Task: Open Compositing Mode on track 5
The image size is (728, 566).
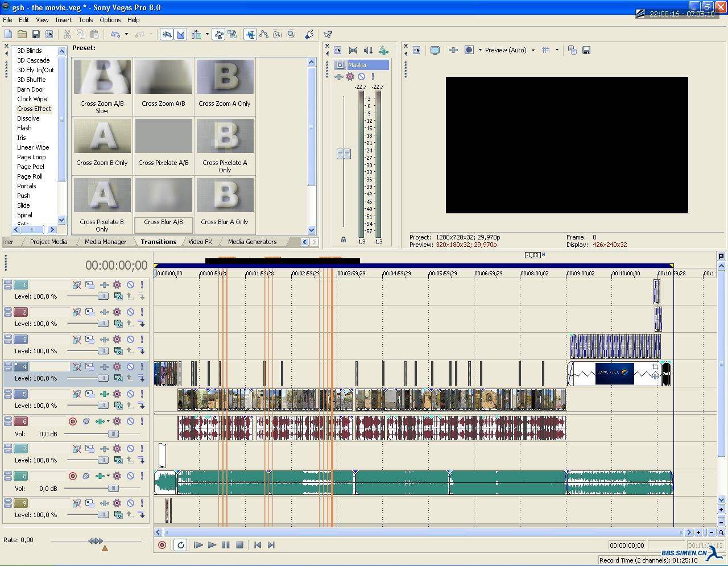Action: (x=118, y=406)
